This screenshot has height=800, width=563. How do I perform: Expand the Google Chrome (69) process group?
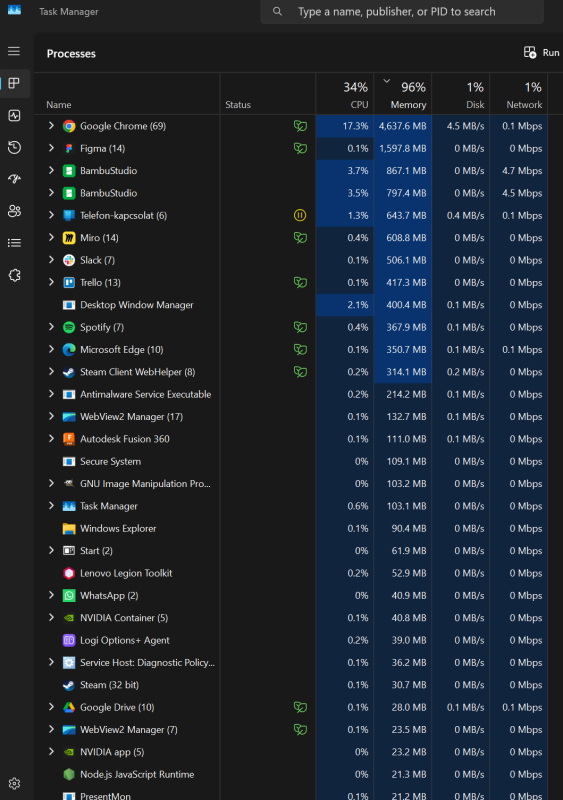coord(51,126)
